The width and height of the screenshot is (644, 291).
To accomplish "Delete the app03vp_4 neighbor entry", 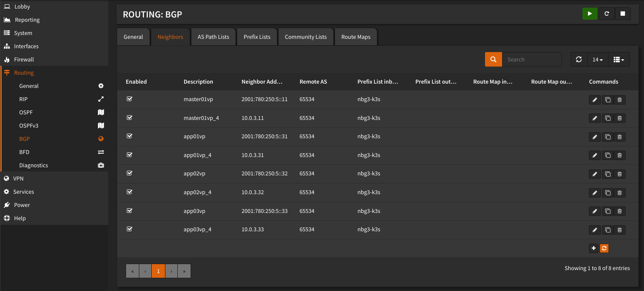I will (620, 230).
